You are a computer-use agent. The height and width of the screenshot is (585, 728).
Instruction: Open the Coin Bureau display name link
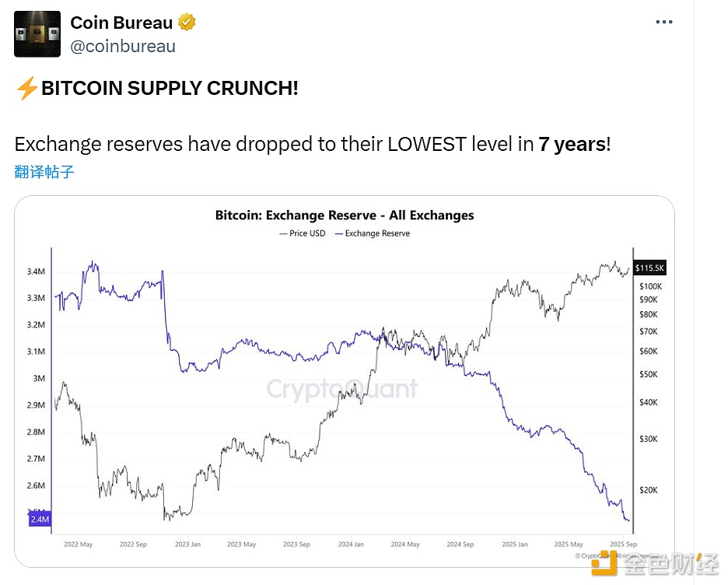click(x=122, y=23)
